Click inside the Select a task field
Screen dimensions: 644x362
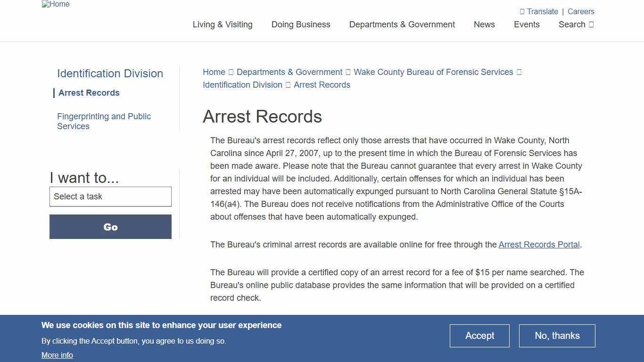pos(110,197)
